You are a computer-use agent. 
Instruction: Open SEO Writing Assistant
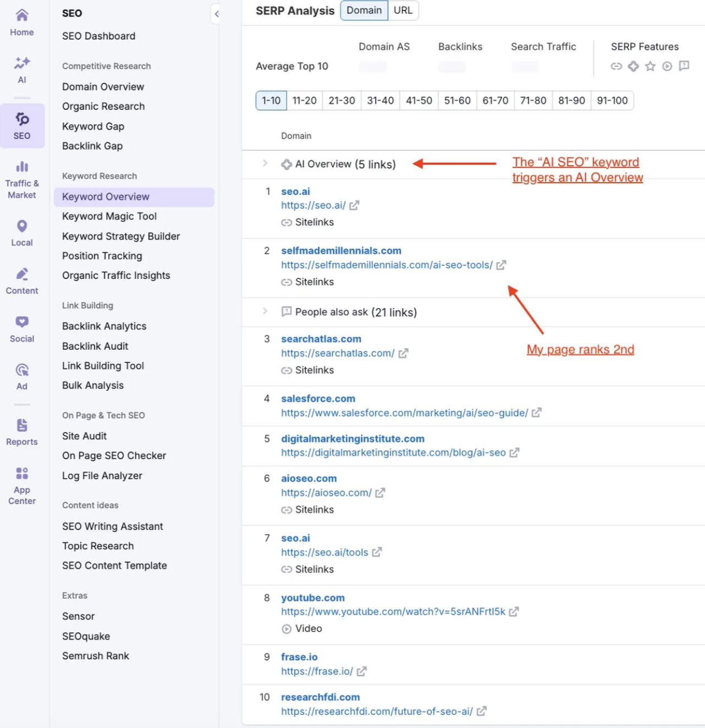click(113, 526)
